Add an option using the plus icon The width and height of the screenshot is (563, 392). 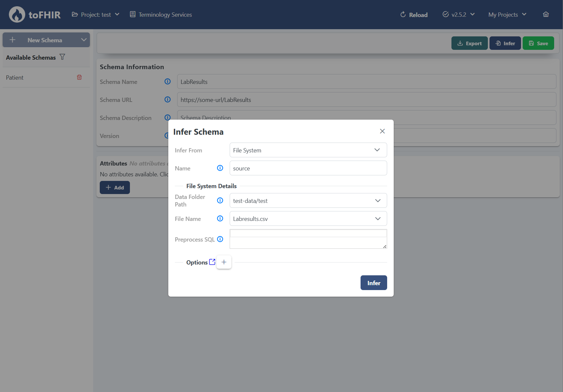(x=224, y=262)
